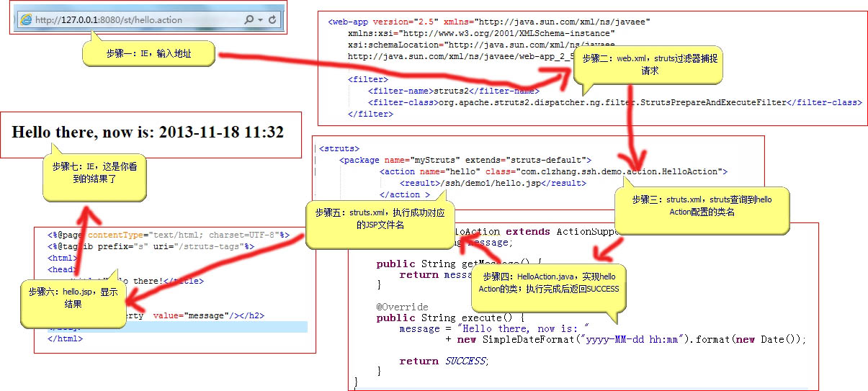This screenshot has width=868, height=391.
Task: Click the @Override annotation in the Java code
Action: coord(402,307)
